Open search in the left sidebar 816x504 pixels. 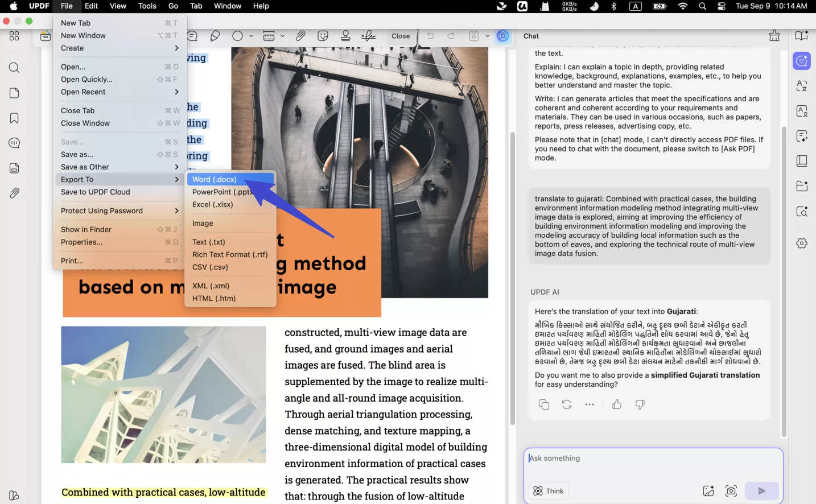pyautogui.click(x=14, y=67)
